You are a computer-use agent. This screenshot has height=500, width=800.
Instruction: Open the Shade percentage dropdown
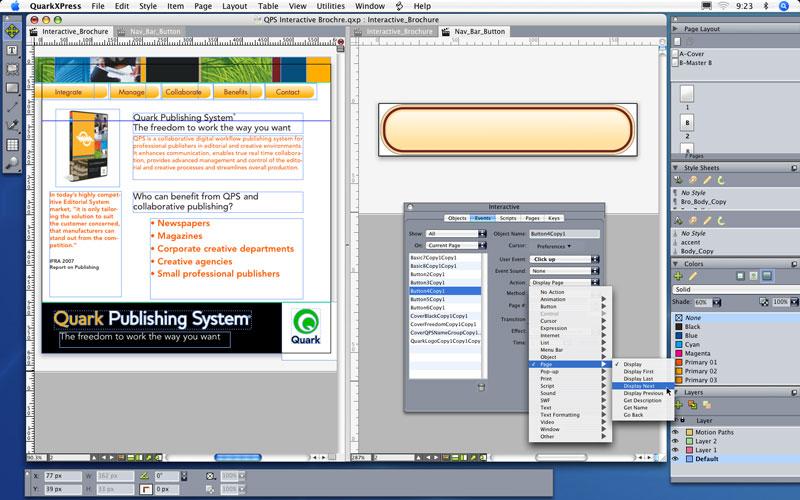[x=717, y=302]
